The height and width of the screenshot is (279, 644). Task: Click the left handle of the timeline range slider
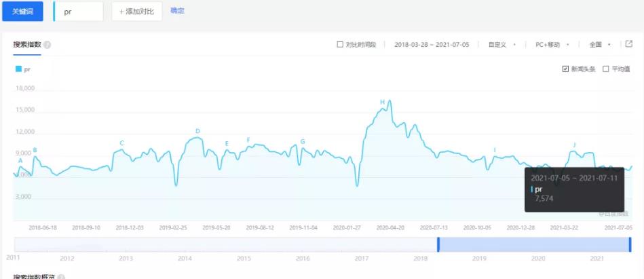(x=438, y=244)
